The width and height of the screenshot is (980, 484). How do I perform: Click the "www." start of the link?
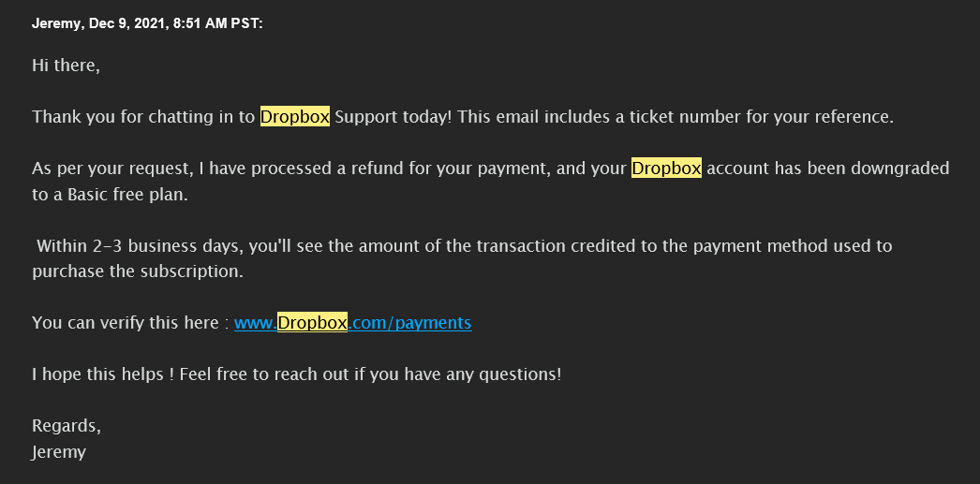256,323
